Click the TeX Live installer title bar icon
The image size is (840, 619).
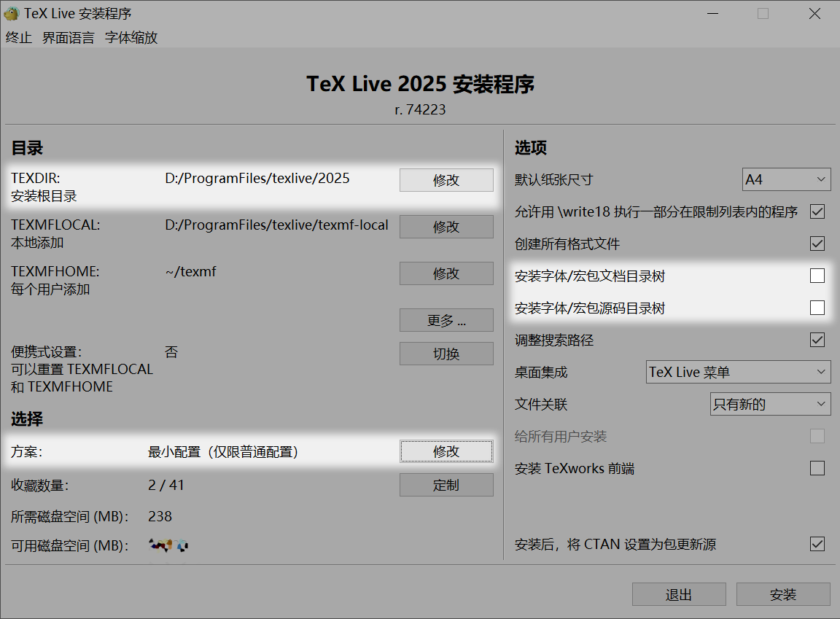pyautogui.click(x=12, y=13)
